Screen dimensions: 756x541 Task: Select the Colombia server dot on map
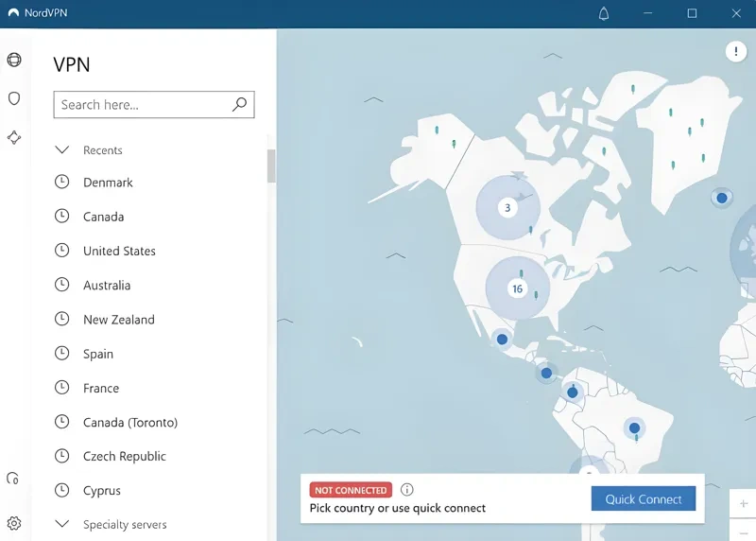pos(573,393)
